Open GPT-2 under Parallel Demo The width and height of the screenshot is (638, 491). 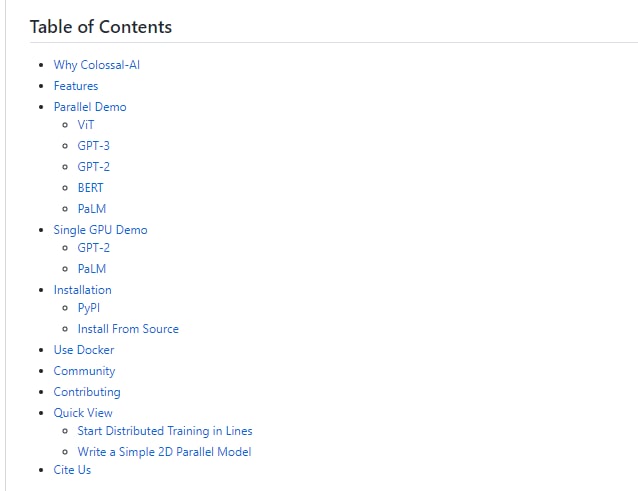[94, 167]
